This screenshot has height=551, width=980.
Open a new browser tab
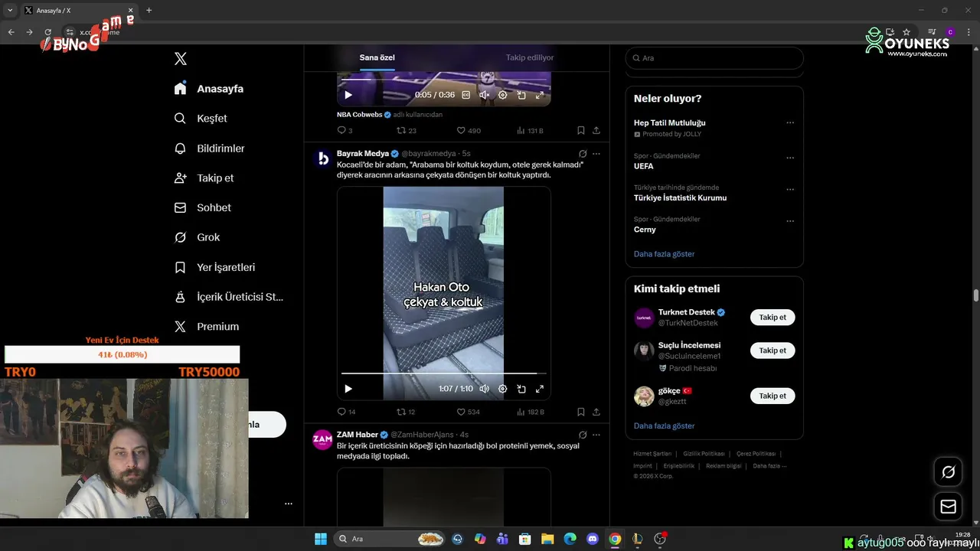(149, 10)
